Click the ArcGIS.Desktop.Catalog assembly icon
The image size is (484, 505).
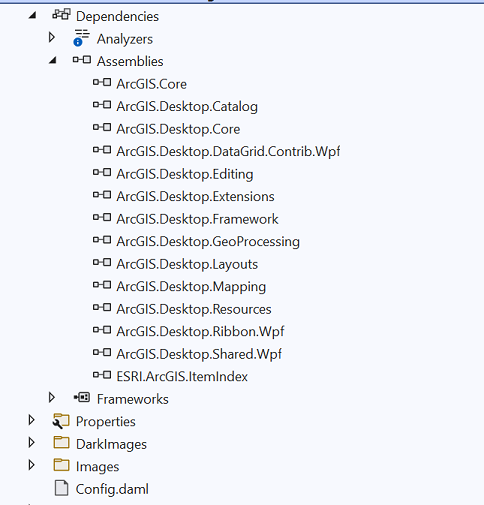coord(102,105)
